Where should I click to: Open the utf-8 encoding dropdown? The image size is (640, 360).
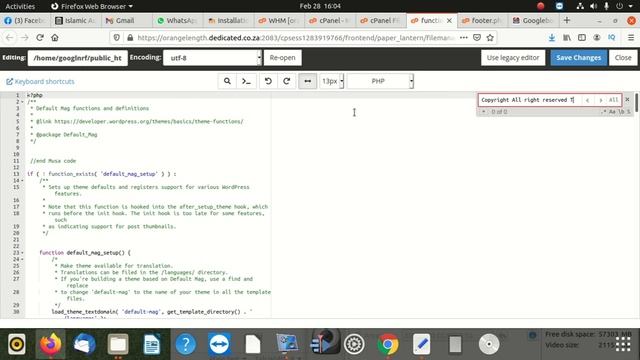click(212, 58)
